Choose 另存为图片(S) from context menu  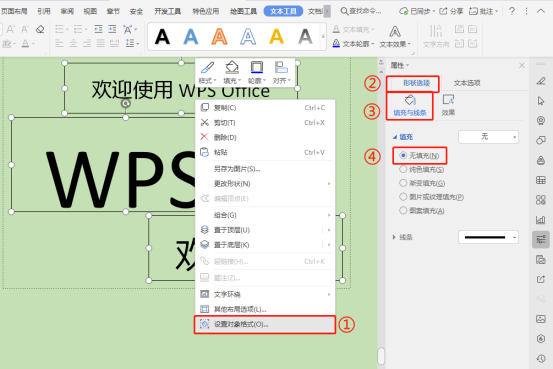pos(265,169)
